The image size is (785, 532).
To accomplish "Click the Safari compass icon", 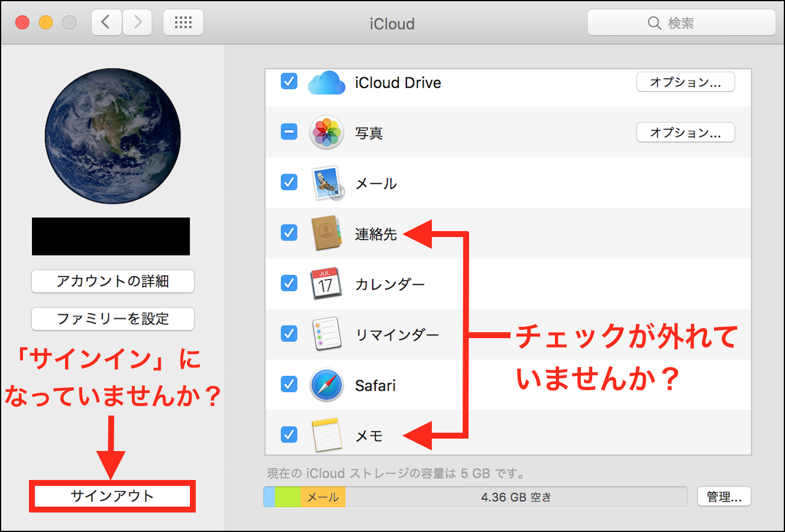I will pyautogui.click(x=326, y=385).
